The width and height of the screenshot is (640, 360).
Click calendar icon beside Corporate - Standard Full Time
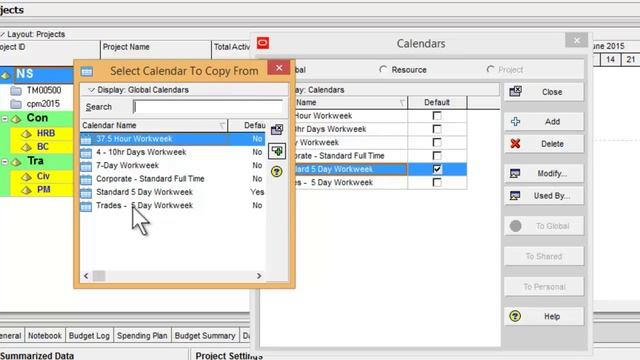tap(86, 179)
